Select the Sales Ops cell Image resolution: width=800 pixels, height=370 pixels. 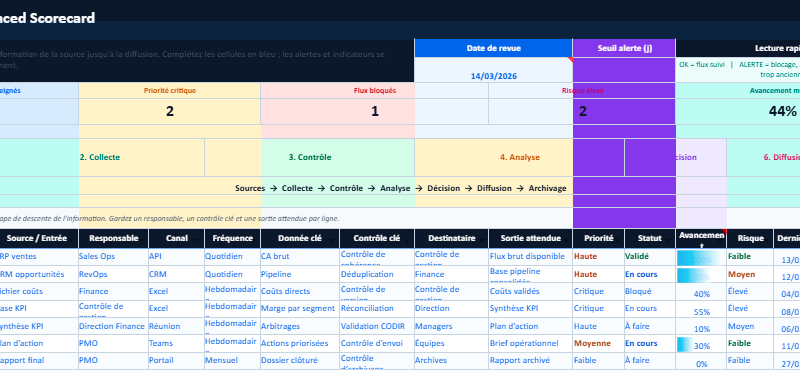[113, 256]
